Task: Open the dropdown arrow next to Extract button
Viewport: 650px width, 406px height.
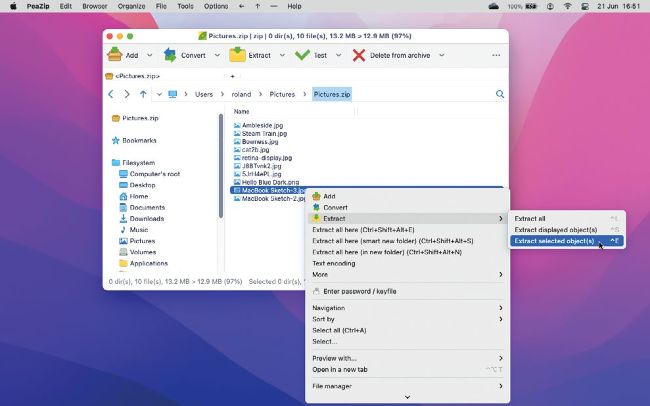Action: (x=283, y=55)
